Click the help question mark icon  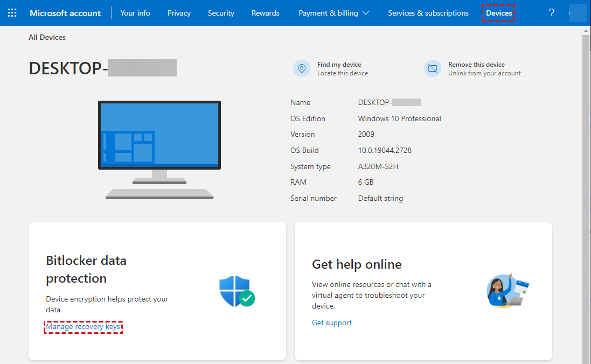(x=551, y=13)
